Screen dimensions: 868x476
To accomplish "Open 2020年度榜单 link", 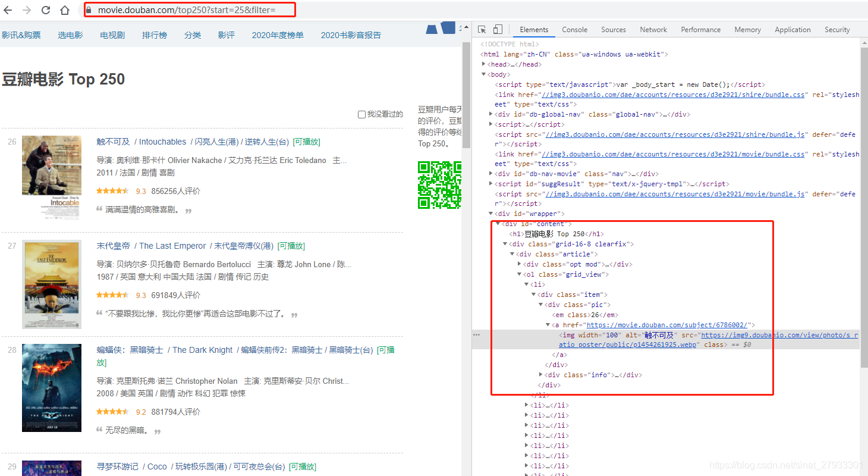I will tap(278, 35).
